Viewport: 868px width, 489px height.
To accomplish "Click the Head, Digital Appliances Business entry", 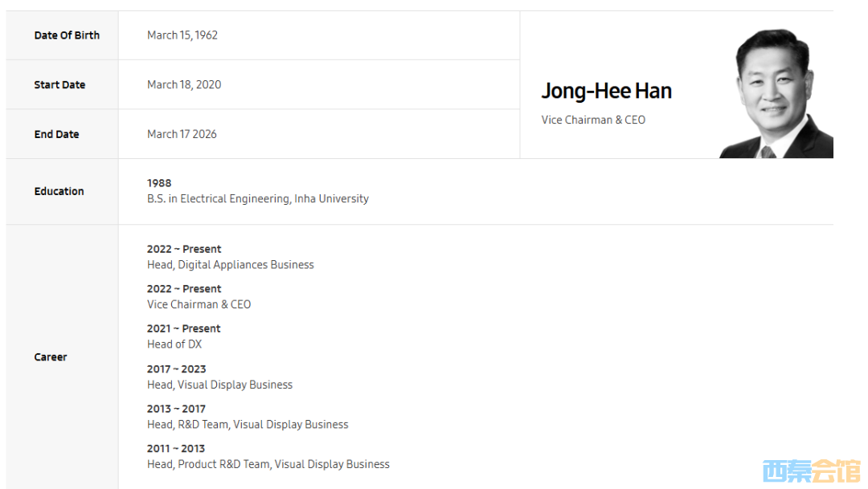I will pos(230,265).
